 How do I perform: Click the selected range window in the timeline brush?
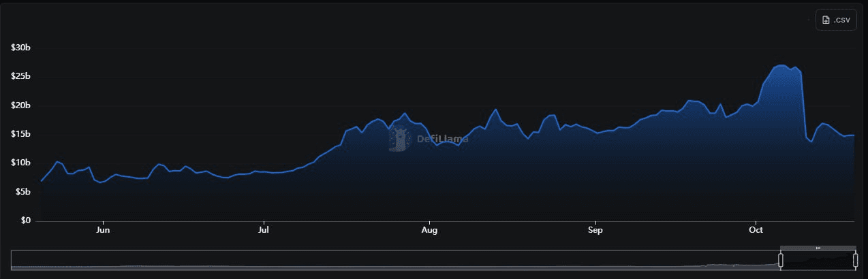(818, 259)
